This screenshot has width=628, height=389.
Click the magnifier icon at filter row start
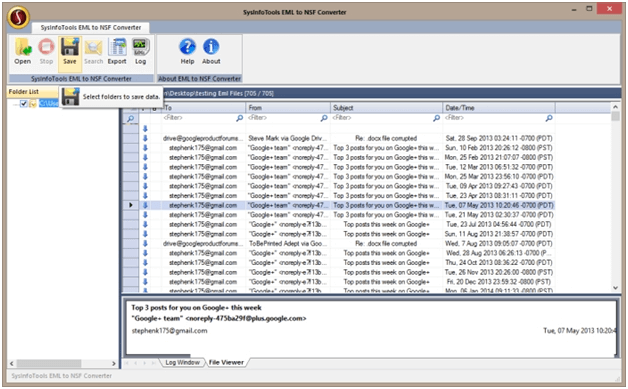(131, 119)
